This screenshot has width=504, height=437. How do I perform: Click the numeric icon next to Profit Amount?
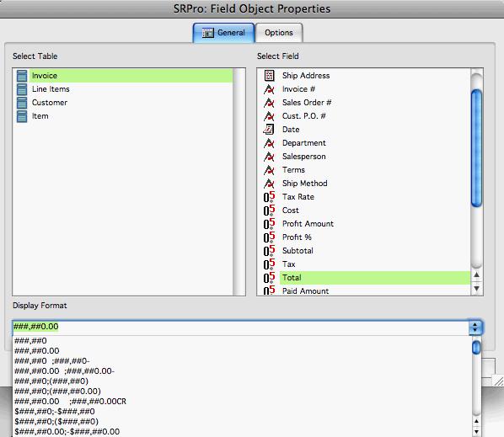pos(270,224)
